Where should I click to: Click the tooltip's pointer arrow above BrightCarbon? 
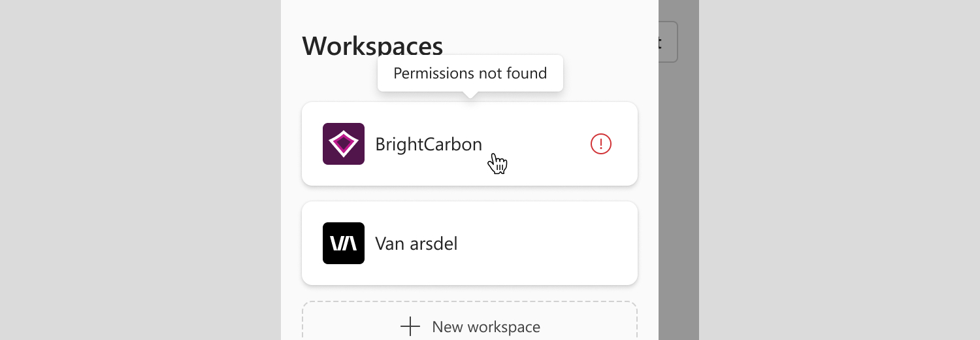click(x=470, y=95)
